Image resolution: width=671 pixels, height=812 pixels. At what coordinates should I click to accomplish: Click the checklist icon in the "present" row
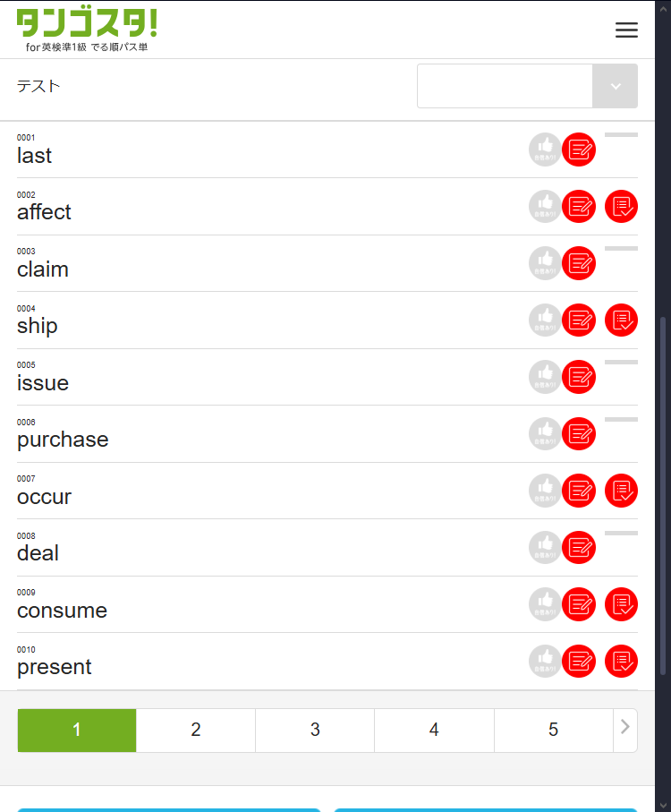coord(621,662)
